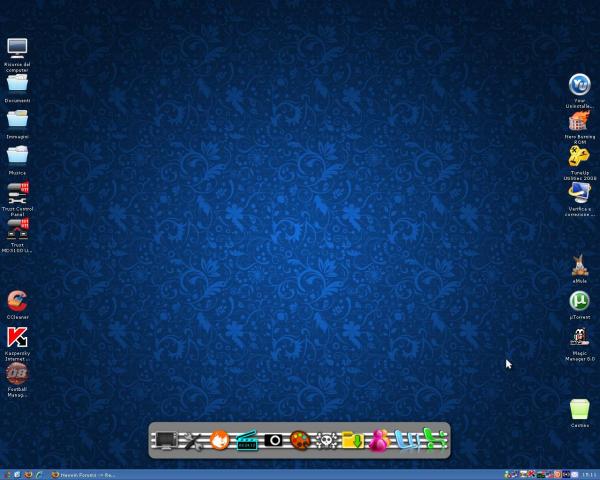The height and width of the screenshot is (480, 600).
Task: Open TuneUp Utilities 2008
Action: tap(579, 163)
